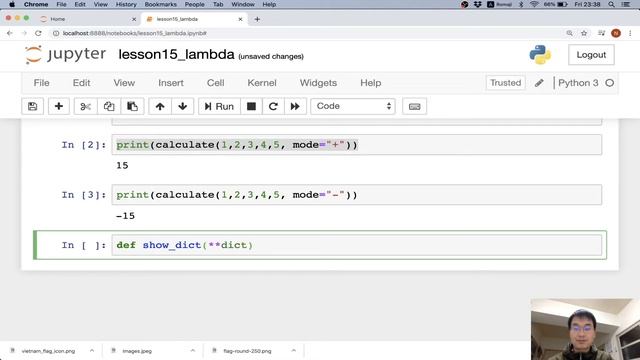Open macOS Spotlight search
Image resolution: width=640 pixels, height=360 pixels.
611,4
